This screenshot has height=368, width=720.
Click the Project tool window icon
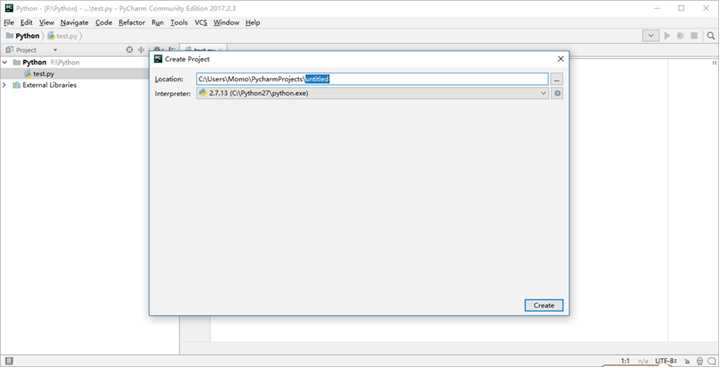pos(9,50)
